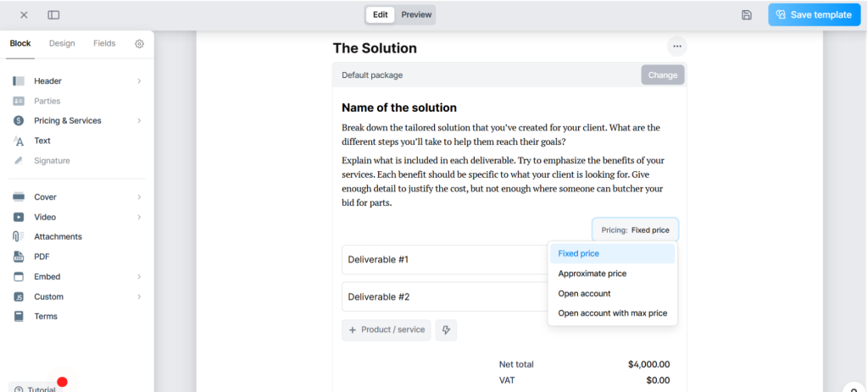868x392 pixels.
Task: Switch to Edit mode
Action: 381,14
